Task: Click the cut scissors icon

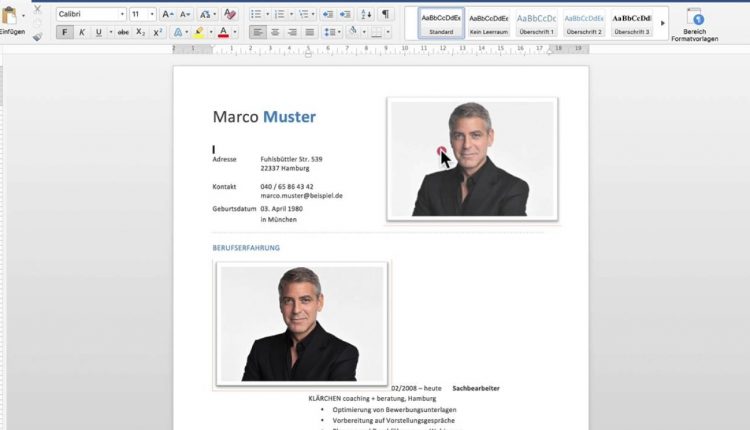Action: (x=37, y=9)
